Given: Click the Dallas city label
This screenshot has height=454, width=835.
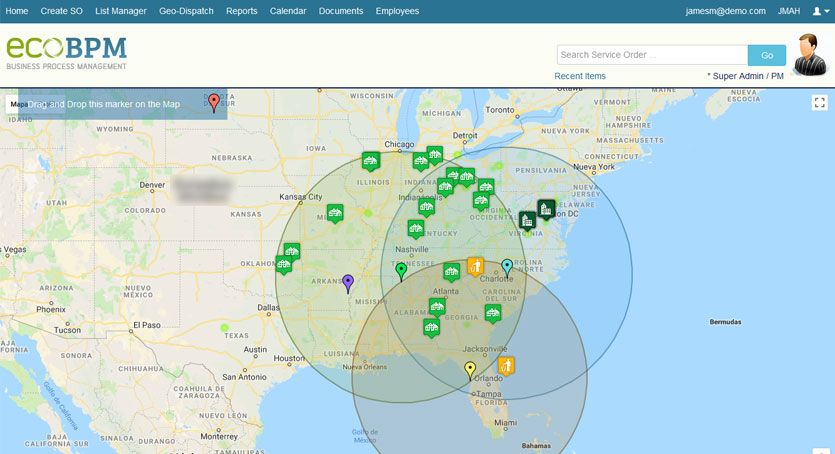Looking at the screenshot, I should click(x=268, y=308).
